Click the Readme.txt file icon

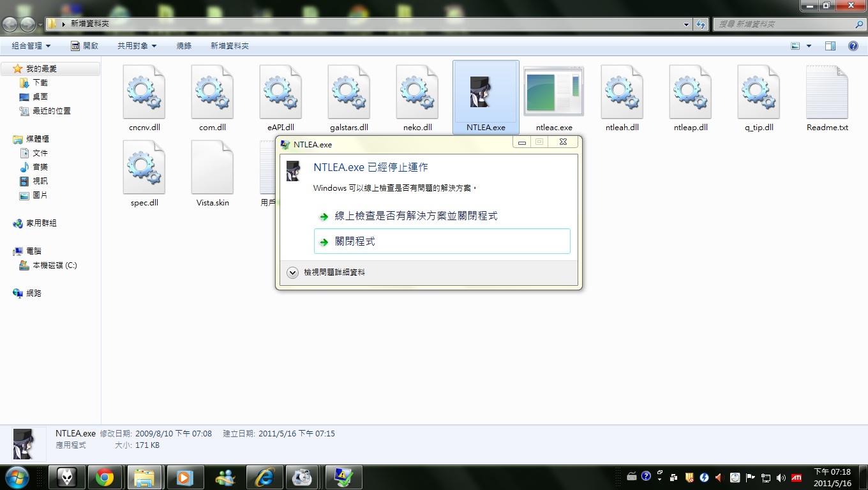click(827, 93)
